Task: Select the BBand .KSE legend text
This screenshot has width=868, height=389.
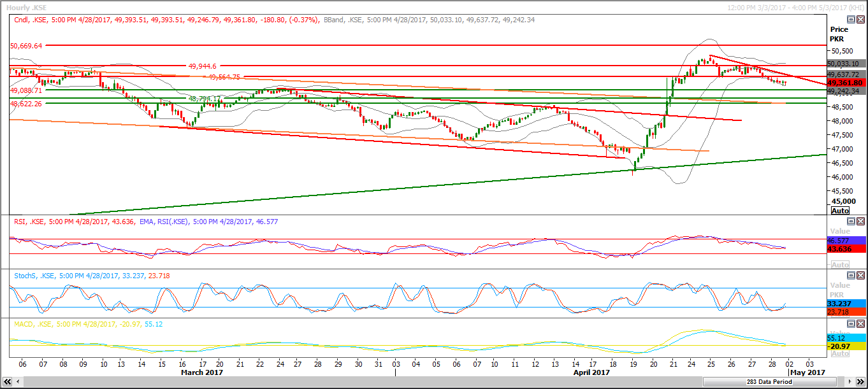Action: (429, 20)
